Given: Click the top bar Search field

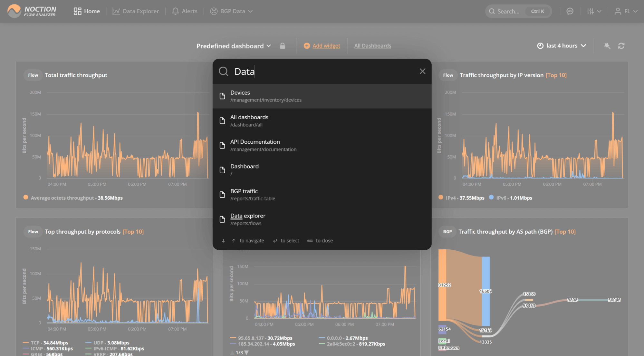Looking at the screenshot, I should pos(518,11).
